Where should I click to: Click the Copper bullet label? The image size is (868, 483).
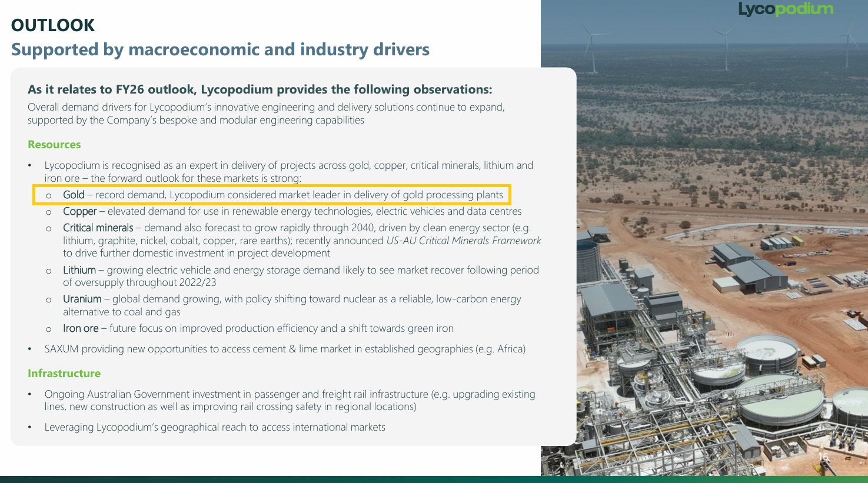[x=79, y=211]
